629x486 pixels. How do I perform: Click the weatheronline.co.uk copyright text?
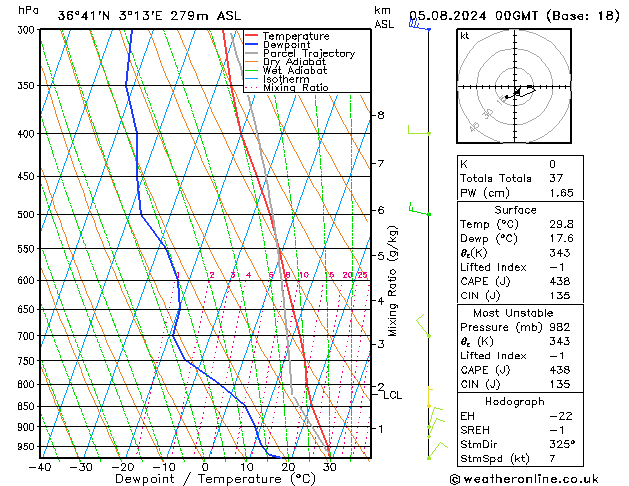point(524,479)
